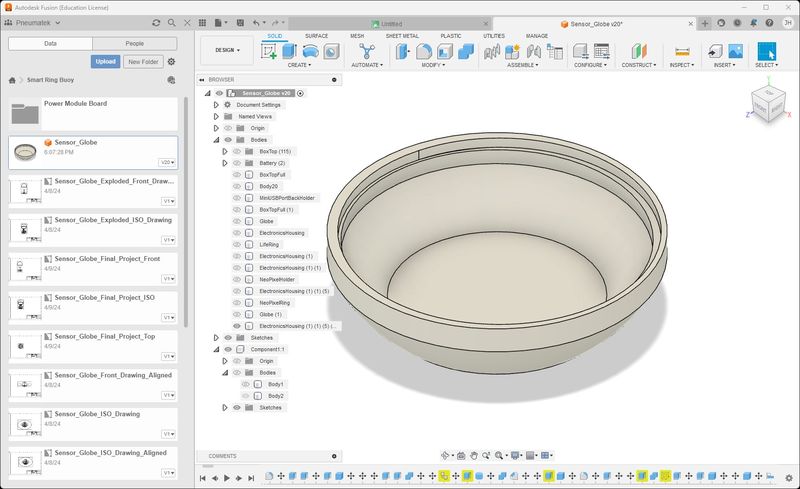Collapse the top-level Bodies folder

tap(216, 140)
